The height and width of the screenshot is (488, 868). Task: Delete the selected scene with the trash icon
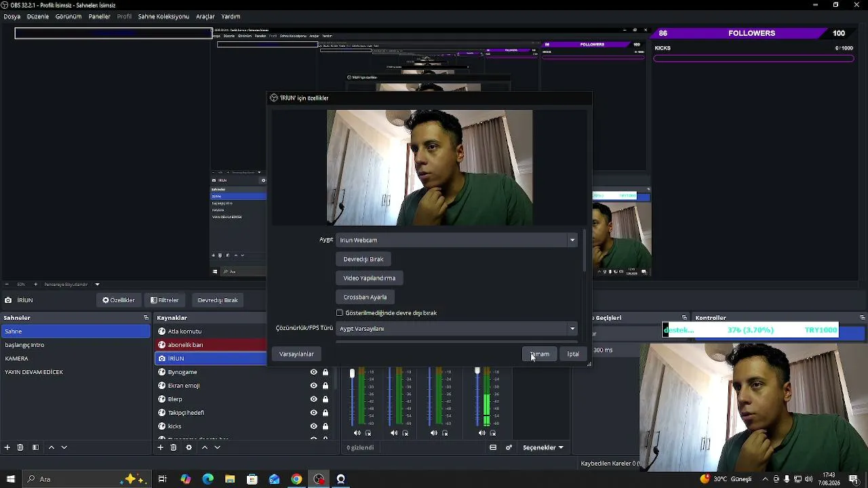[x=20, y=447]
